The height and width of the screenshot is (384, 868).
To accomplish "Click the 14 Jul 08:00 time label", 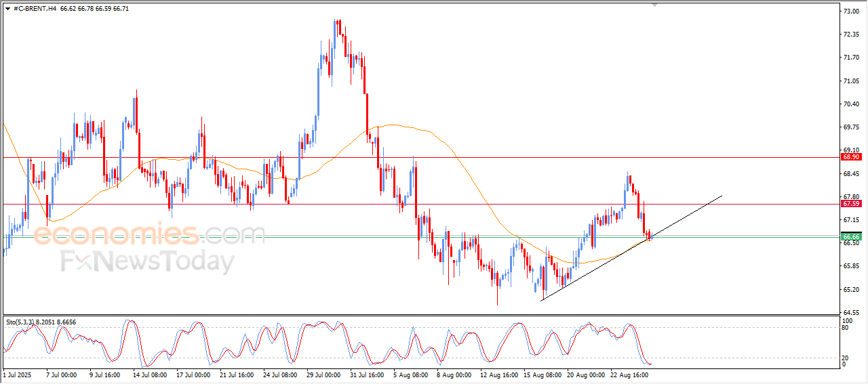I will (x=150, y=374).
